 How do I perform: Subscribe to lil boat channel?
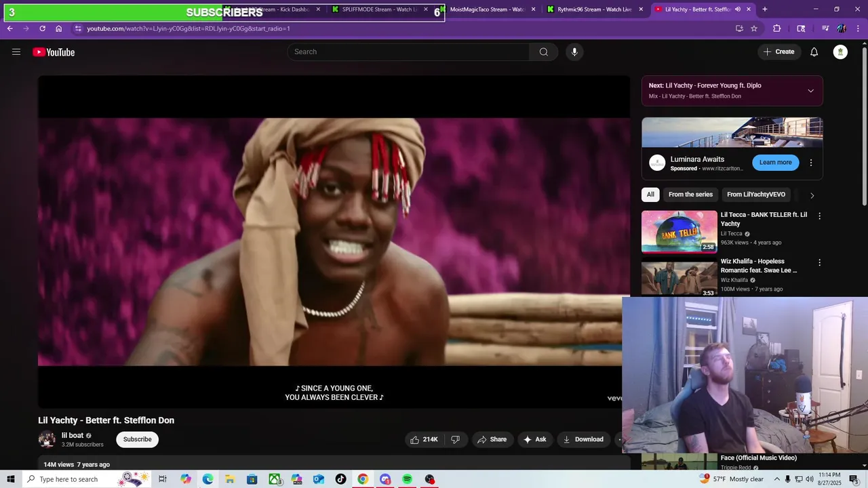pos(138,439)
